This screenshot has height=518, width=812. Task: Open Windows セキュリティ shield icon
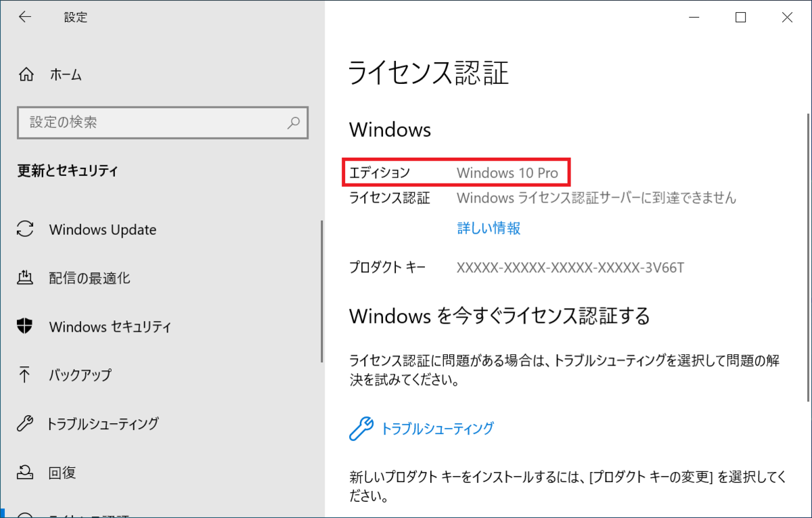click(x=26, y=326)
